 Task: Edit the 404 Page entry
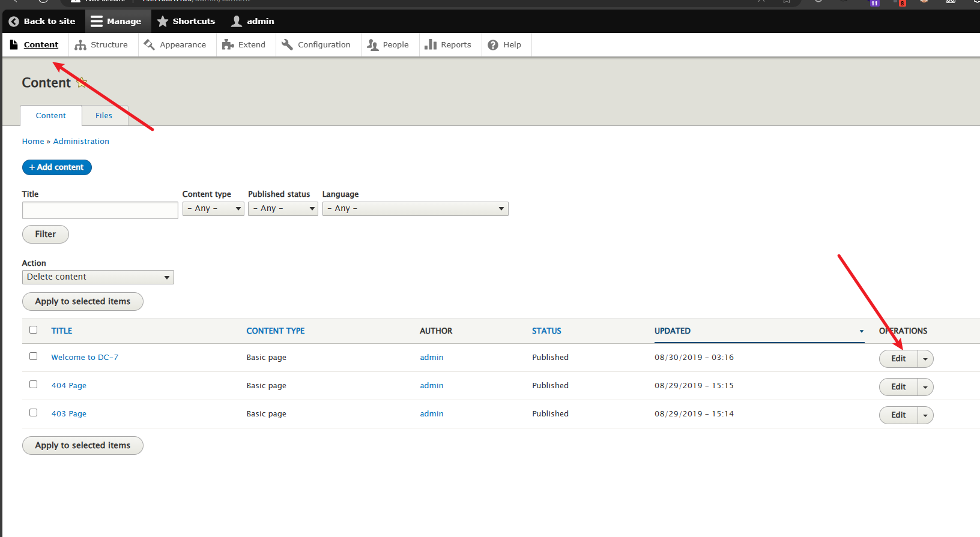(898, 387)
